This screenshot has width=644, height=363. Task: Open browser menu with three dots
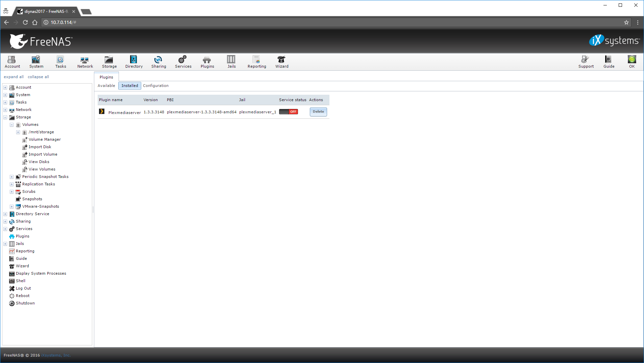(x=638, y=22)
